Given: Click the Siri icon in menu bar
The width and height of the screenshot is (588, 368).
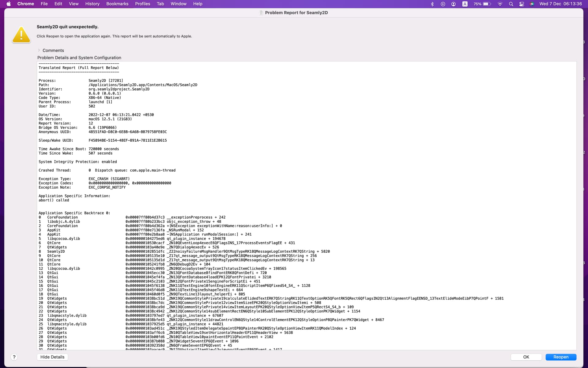Looking at the screenshot, I should click(532, 4).
